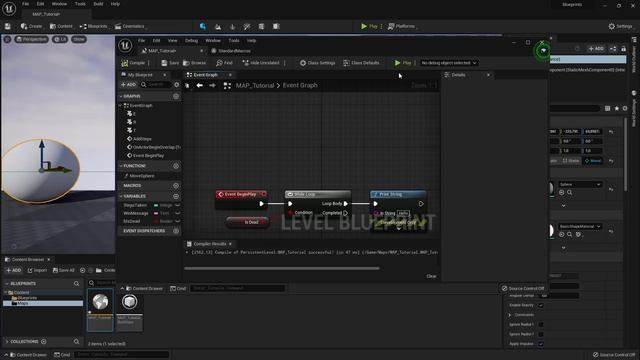Use selected asset for Sphere mesh
Image resolution: width=640 pixels, height=360 pixels.
[x=562, y=193]
